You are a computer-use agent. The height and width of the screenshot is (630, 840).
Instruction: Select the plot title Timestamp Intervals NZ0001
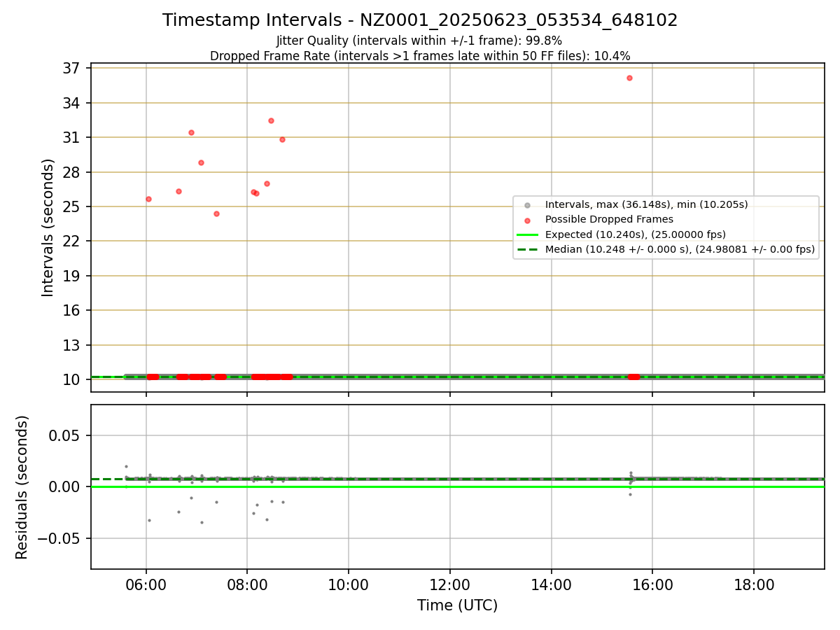coord(420,20)
